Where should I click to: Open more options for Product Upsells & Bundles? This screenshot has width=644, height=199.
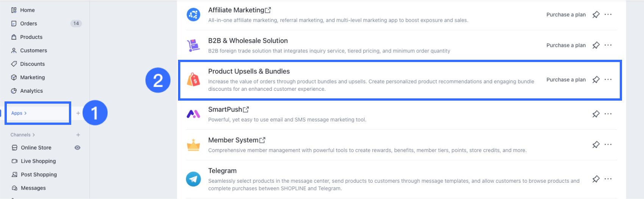[608, 79]
